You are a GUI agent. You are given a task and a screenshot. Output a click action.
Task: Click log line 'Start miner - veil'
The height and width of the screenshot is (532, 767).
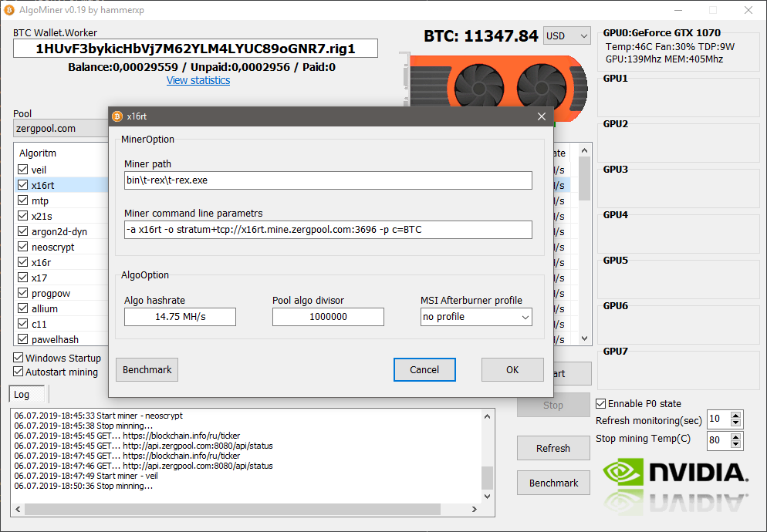point(86,476)
